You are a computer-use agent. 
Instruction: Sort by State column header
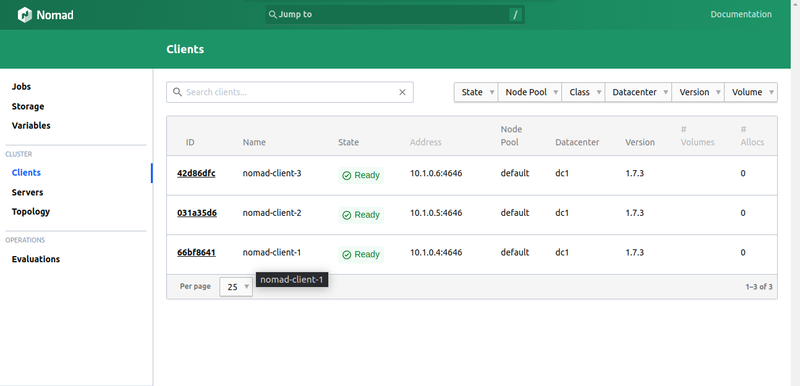coord(348,142)
